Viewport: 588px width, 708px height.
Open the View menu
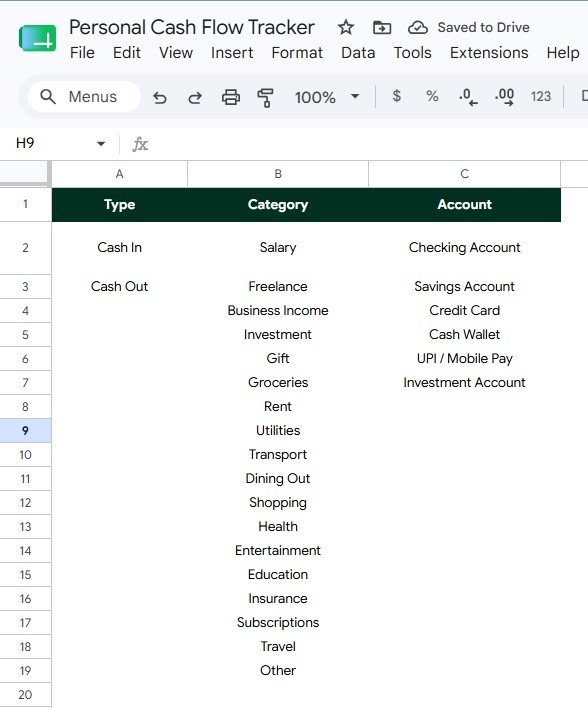point(176,53)
